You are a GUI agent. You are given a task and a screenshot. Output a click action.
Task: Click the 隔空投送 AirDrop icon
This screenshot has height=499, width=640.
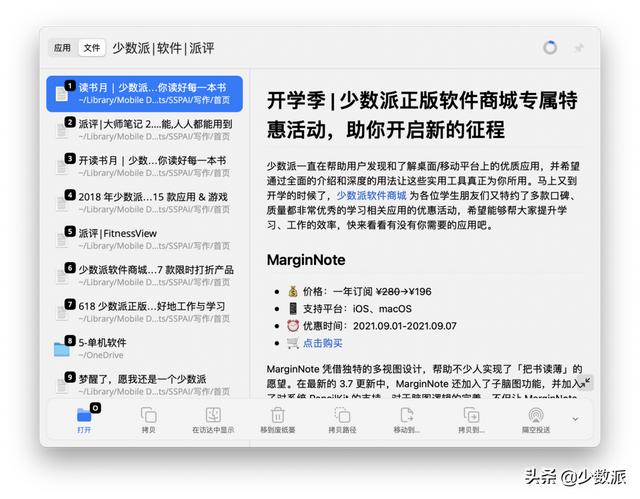pyautogui.click(x=536, y=415)
